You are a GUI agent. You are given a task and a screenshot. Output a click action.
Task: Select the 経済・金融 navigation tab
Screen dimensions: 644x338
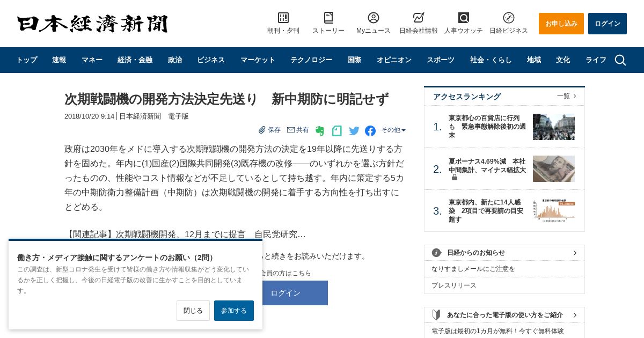coord(135,60)
